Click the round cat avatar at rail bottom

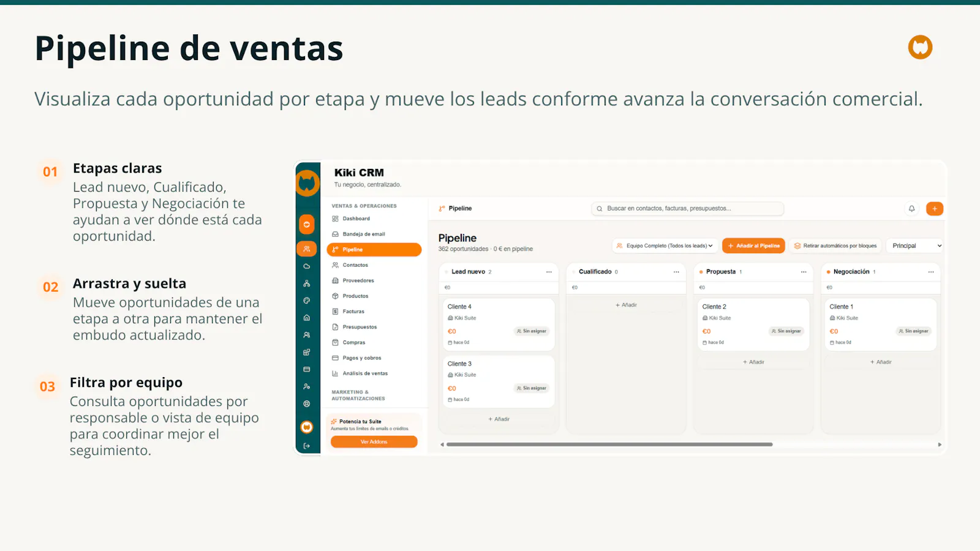tap(307, 427)
